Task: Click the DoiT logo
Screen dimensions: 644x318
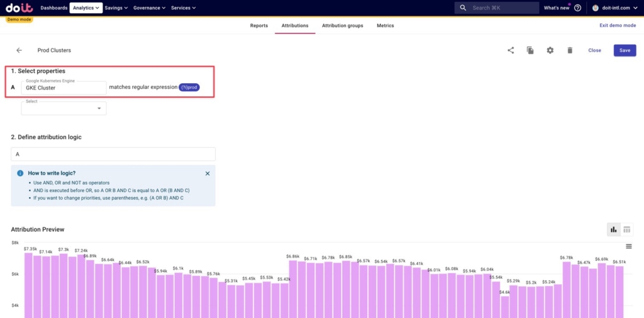Action: point(19,8)
